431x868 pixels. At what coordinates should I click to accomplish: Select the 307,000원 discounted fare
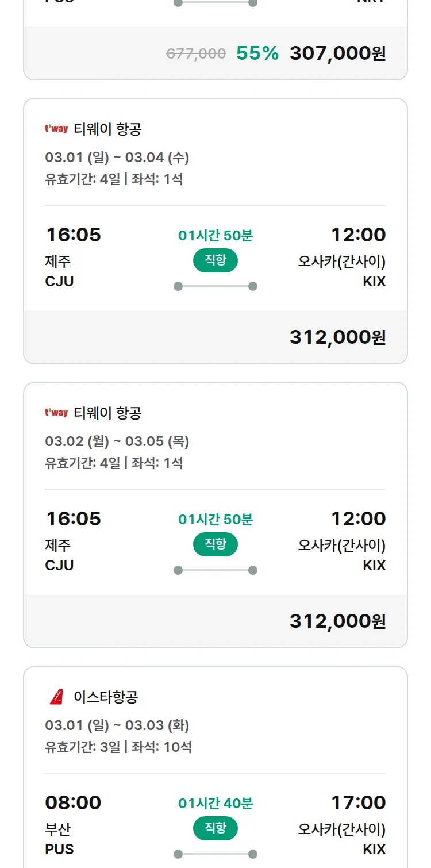[337, 53]
